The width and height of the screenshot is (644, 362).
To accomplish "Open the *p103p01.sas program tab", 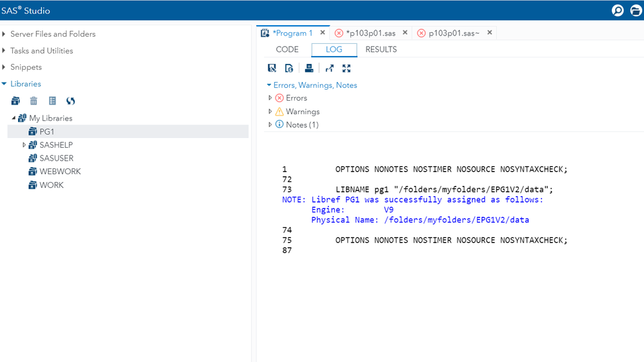I will click(370, 33).
